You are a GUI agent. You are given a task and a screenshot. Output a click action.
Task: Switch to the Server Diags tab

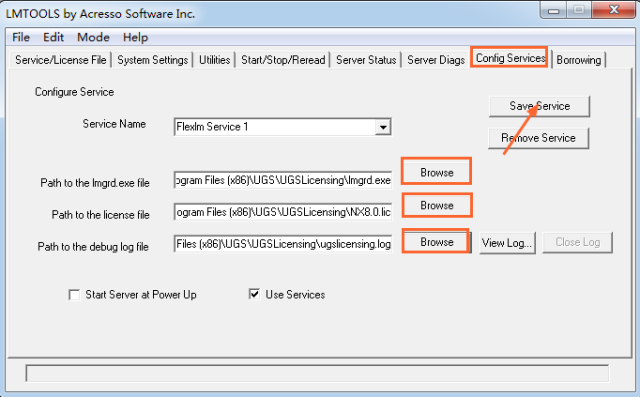[x=436, y=60]
